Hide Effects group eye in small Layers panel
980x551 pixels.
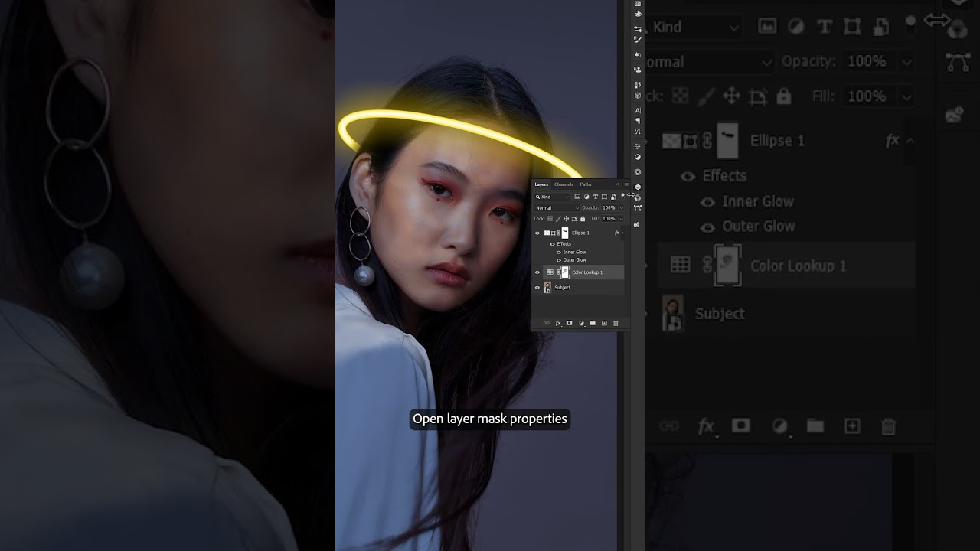point(552,244)
